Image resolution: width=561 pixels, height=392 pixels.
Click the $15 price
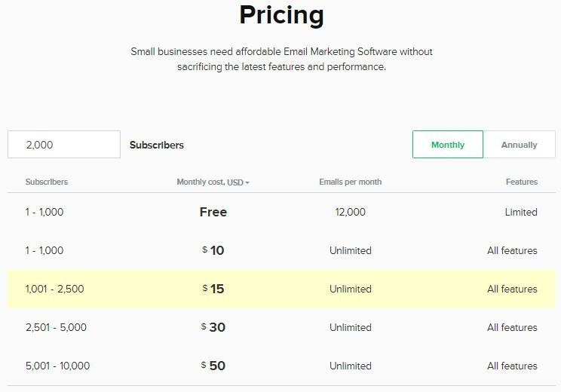[213, 289]
